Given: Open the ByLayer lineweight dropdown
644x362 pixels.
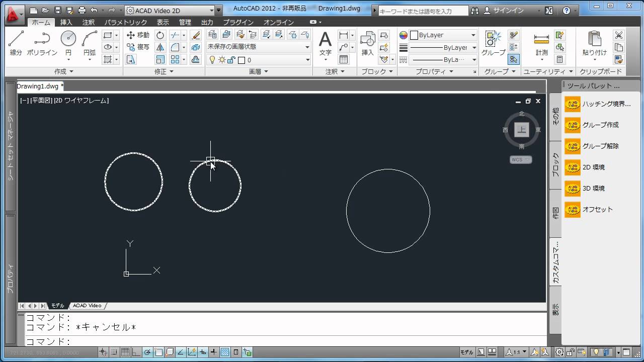Looking at the screenshot, I should [443, 47].
